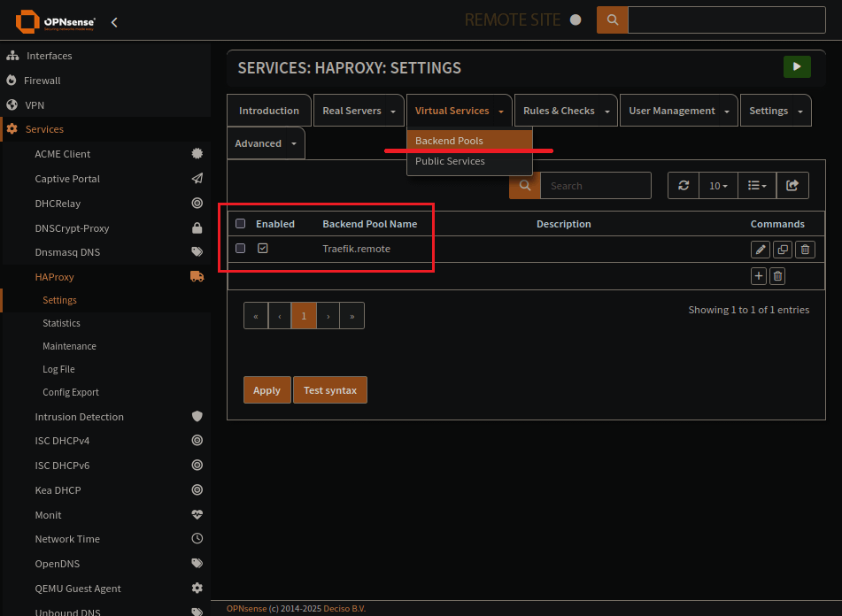Tick the select-all checkbox in the table header
This screenshot has height=616, width=842.
(240, 223)
